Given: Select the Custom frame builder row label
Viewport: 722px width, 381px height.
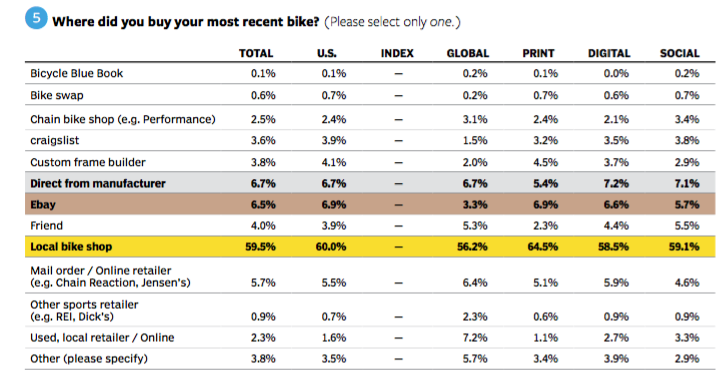Looking at the screenshot, I should click(87, 162).
